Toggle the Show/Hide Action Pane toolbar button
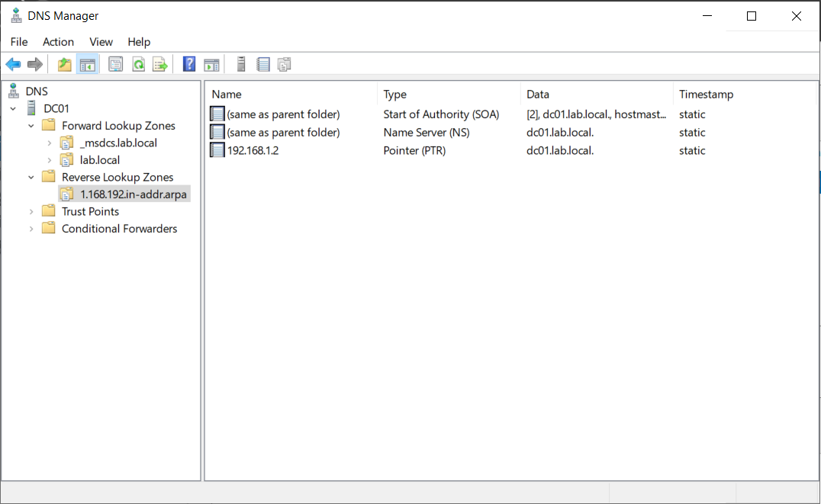Image resolution: width=821 pixels, height=504 pixels. 211,64
